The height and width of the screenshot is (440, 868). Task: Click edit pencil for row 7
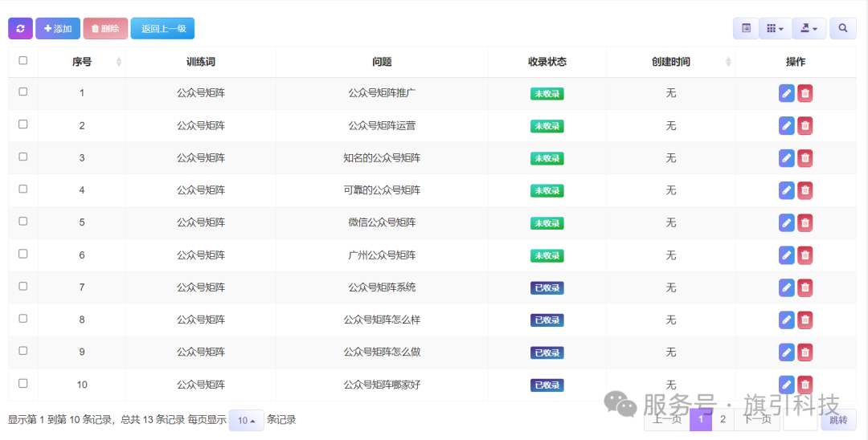pyautogui.click(x=786, y=287)
